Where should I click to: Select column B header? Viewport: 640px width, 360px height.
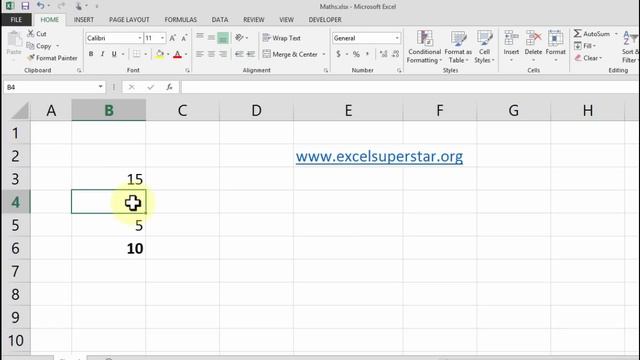(109, 110)
